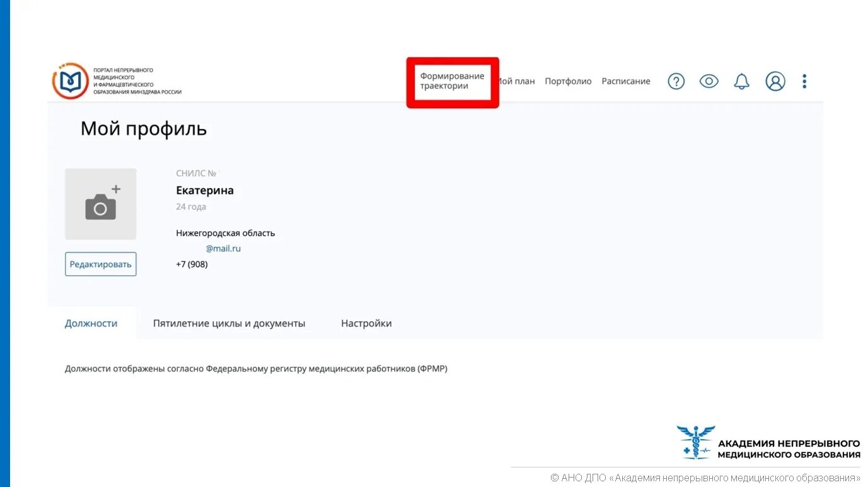Viewport: 868px width, 487px height.
Task: Open the three-dot more menu
Action: pos(804,81)
